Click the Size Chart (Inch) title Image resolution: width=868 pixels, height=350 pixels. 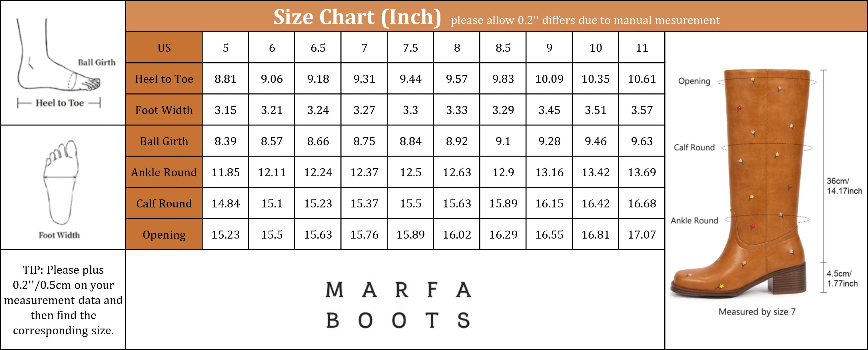pyautogui.click(x=357, y=17)
